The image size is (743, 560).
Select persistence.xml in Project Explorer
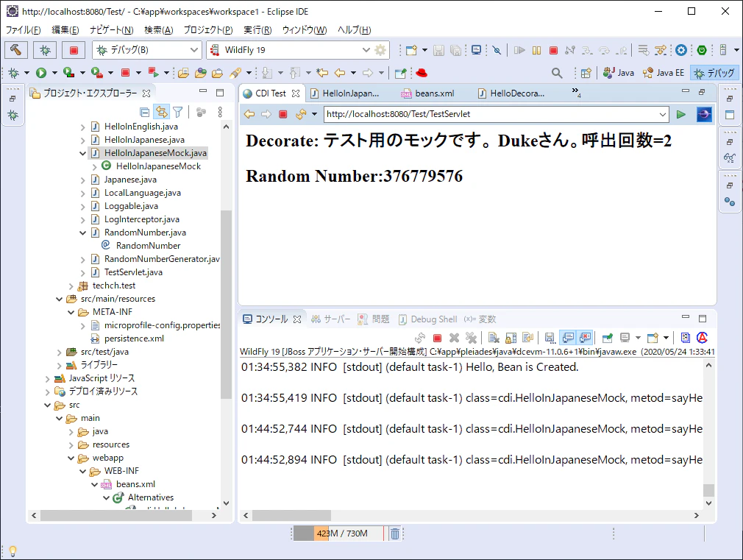[134, 339]
